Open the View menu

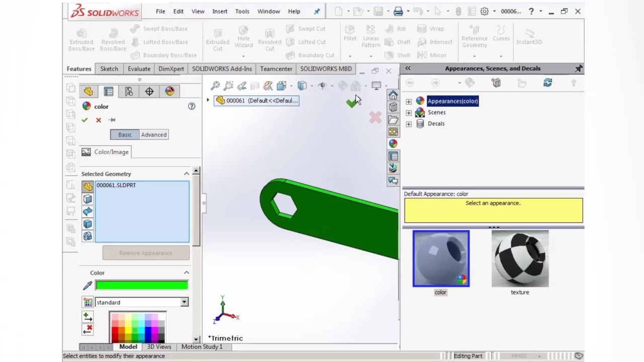tap(198, 11)
